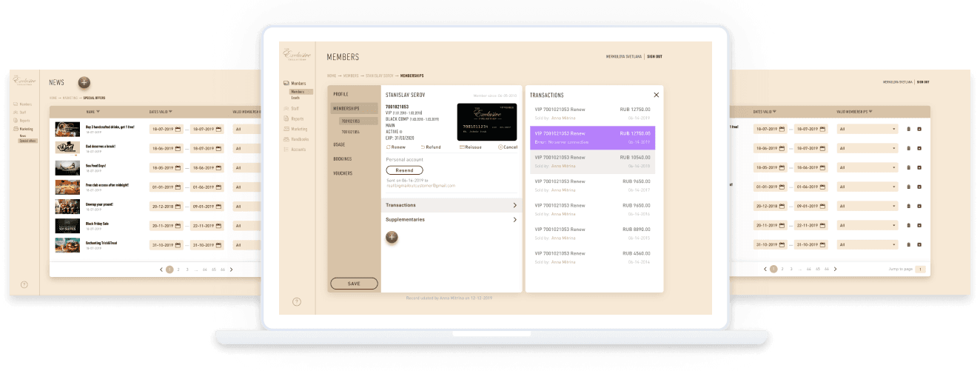The image size is (980, 371).
Task: Click the Refund icon for the membership
Action: pos(423,147)
